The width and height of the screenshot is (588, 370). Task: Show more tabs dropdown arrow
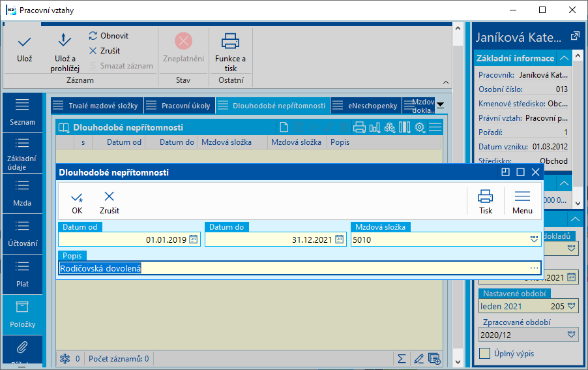coord(441,106)
